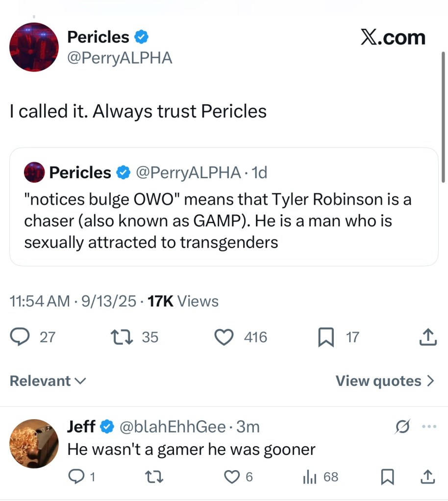
Task: Open the @PerryALPHA profile handle
Action: point(120,58)
